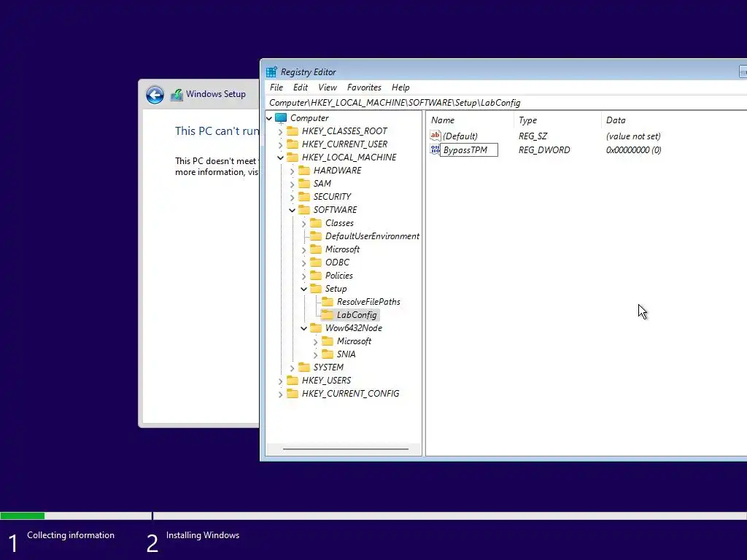Click the 0x00000000 (0) data value

point(634,150)
